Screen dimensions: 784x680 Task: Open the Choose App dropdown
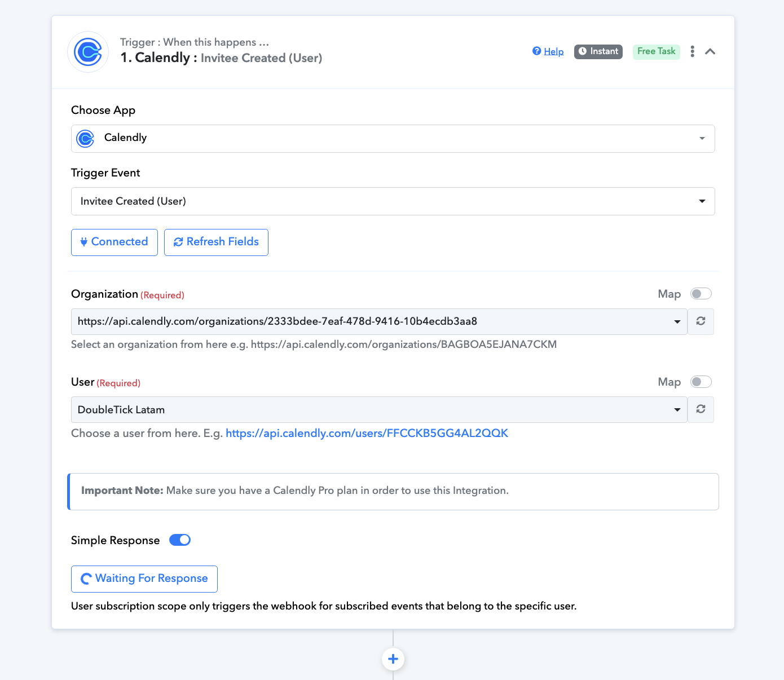click(x=393, y=139)
